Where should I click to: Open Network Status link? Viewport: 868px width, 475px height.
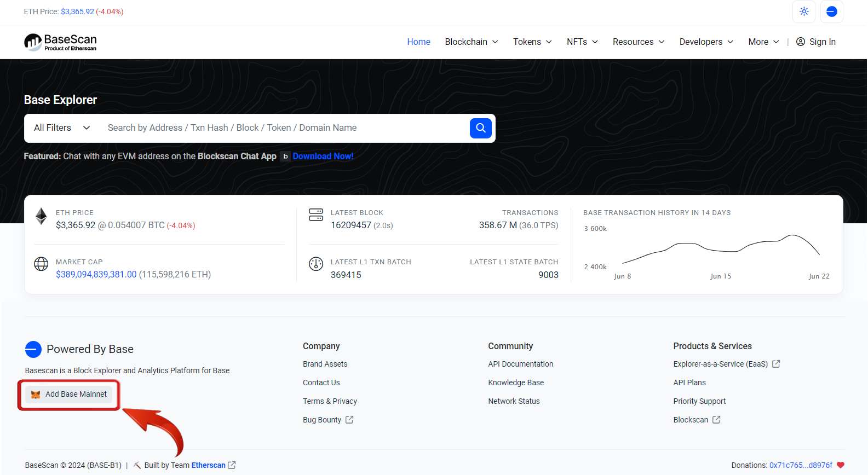coord(514,401)
